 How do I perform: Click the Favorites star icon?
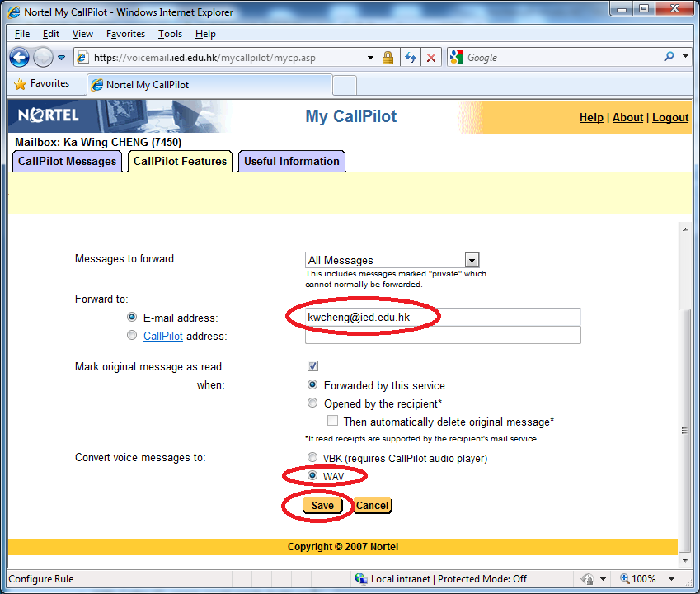(20, 83)
